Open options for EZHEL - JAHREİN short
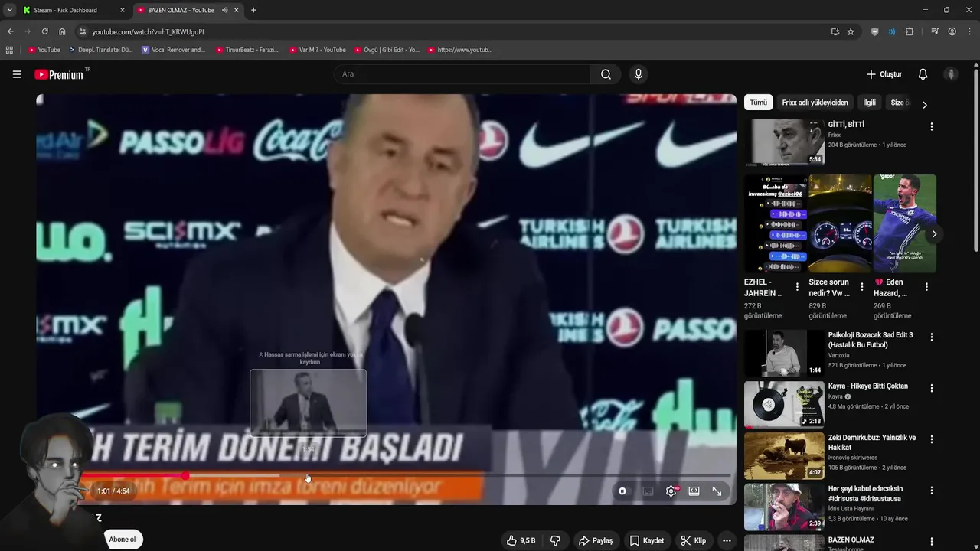Screen dimensions: 980x551 (797, 287)
